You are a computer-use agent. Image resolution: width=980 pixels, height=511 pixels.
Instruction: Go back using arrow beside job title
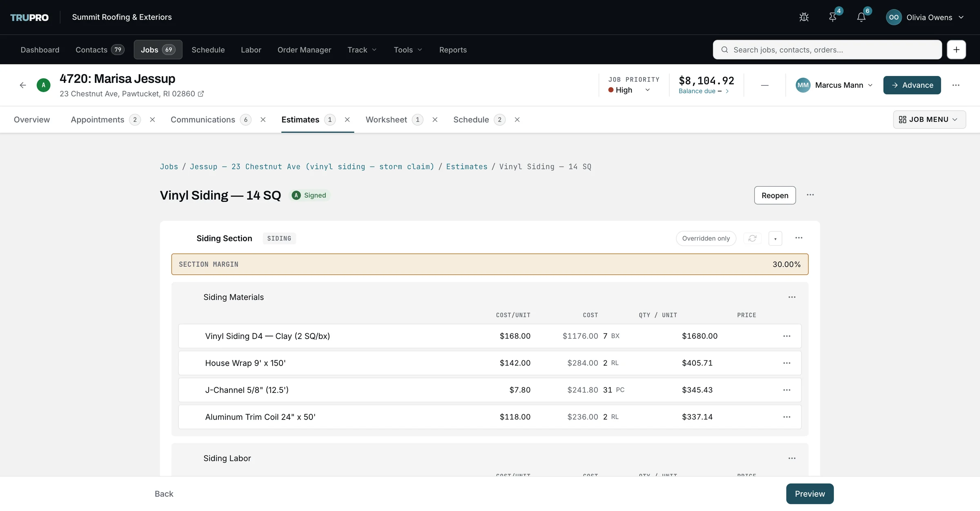tap(23, 85)
